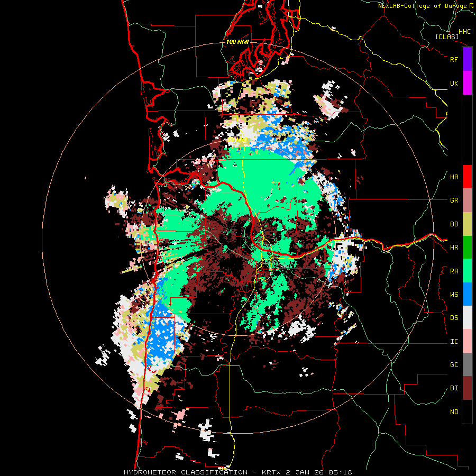Click the blue WS legend swatch

coord(467,294)
